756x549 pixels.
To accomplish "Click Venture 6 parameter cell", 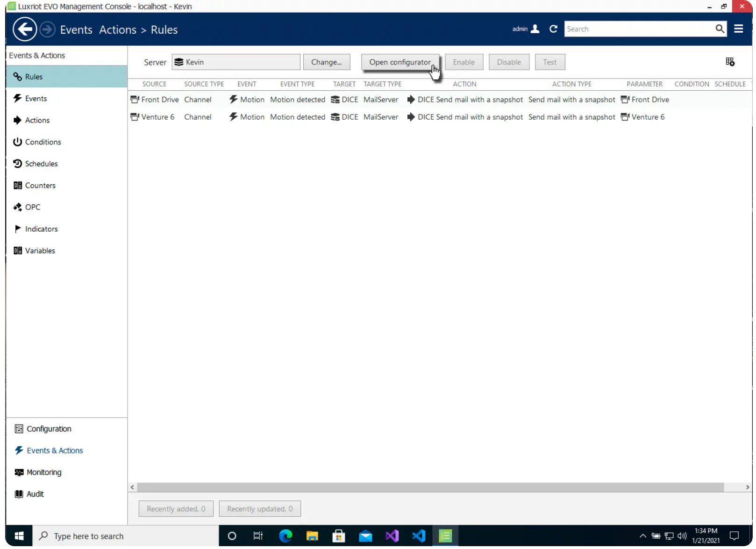I will 643,117.
